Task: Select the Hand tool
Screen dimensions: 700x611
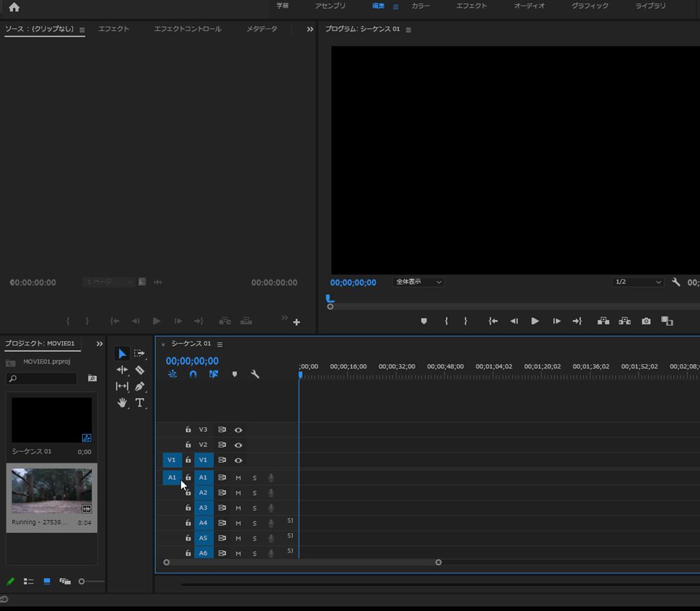Action: [x=122, y=403]
